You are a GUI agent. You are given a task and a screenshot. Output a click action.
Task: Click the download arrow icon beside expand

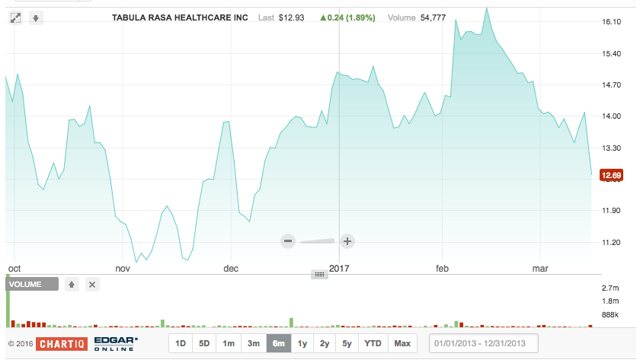[36, 18]
